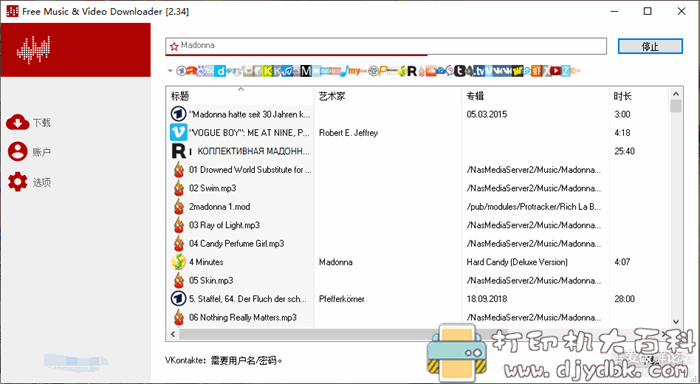Select '06 Nothing Really Matters.mp3' entry

[x=243, y=317]
